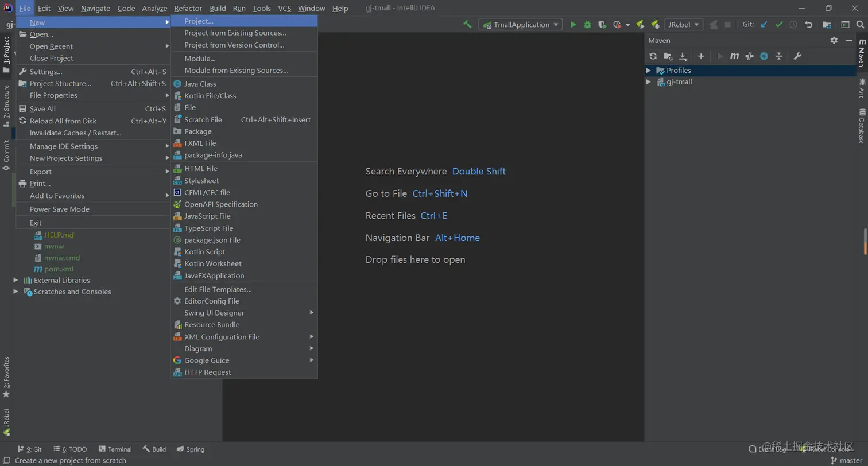Screen dimensions: 868x466
Task: Choose Google Guice entry
Action: coord(245,360)
